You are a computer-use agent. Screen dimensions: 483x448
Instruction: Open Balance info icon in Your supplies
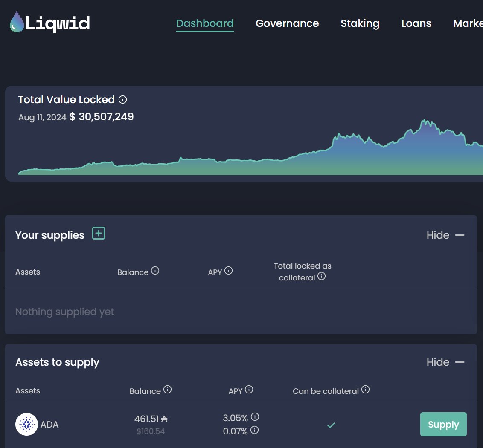point(155,270)
